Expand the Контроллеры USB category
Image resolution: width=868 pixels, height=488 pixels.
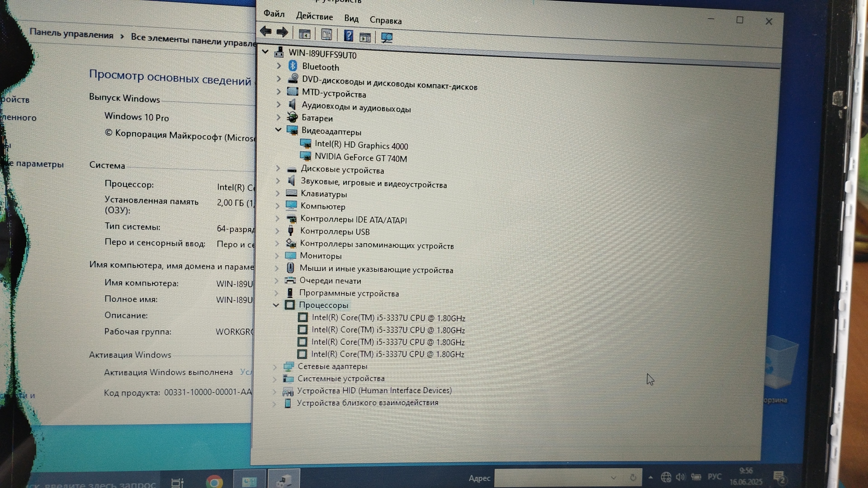click(x=278, y=231)
